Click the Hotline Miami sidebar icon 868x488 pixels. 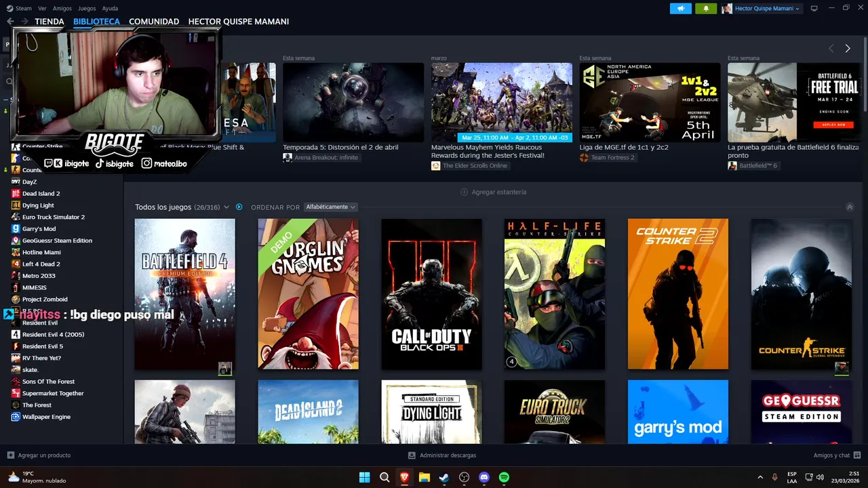click(16, 252)
